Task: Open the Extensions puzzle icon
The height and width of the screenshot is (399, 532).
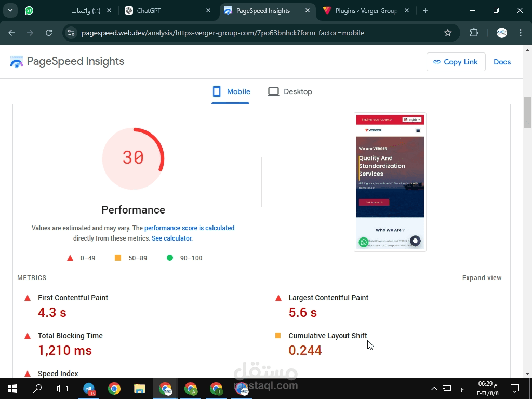Action: (474, 33)
